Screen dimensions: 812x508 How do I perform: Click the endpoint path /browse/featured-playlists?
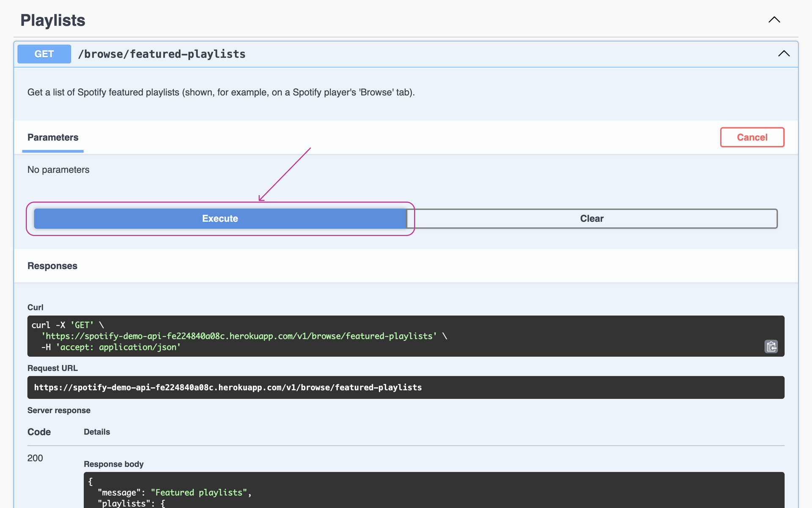[162, 54]
